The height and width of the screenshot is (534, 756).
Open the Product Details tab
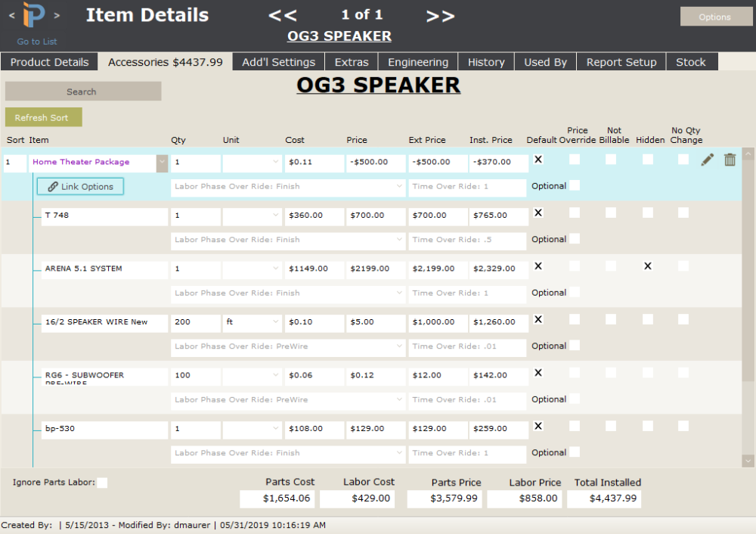click(50, 62)
